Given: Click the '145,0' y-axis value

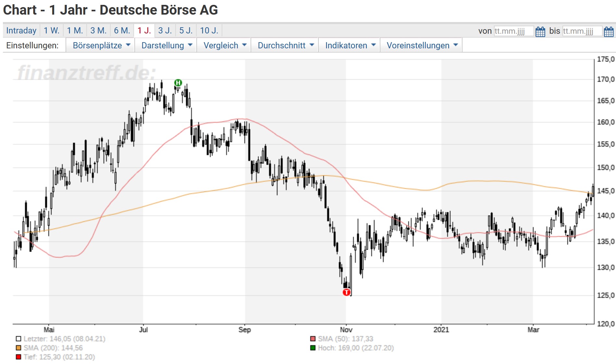Looking at the screenshot, I should pos(606,190).
